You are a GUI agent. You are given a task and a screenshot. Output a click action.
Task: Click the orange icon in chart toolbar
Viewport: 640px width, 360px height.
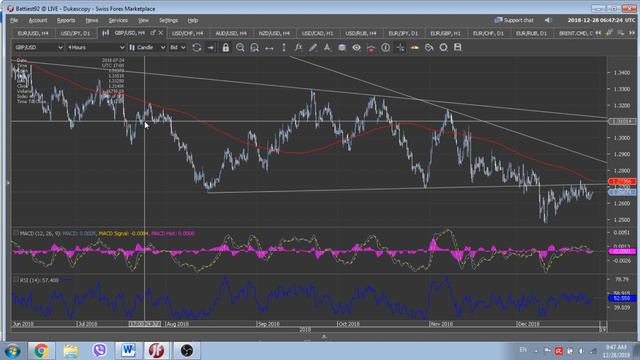click(414, 47)
